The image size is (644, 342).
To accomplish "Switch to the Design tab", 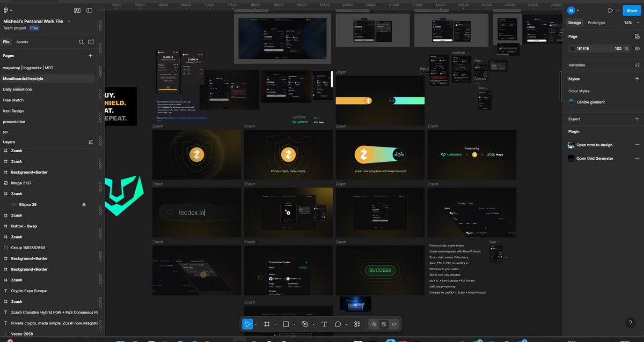I will (x=574, y=23).
